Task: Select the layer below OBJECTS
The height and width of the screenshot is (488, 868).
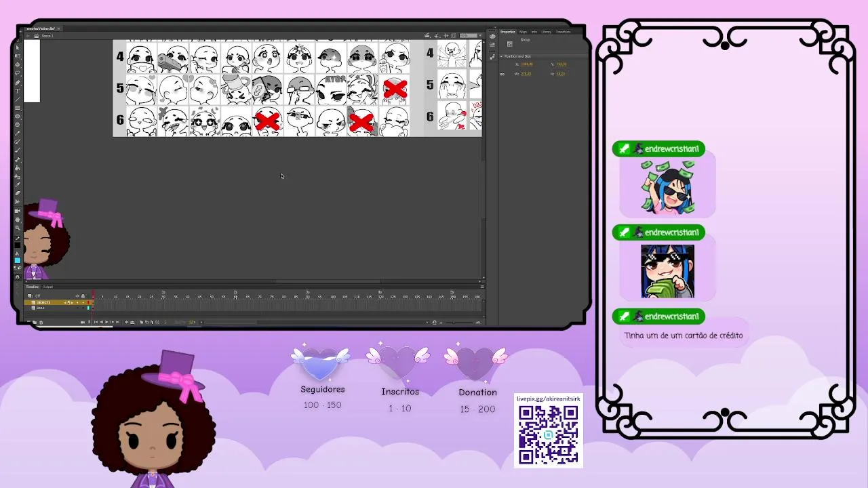Action: click(x=58, y=308)
